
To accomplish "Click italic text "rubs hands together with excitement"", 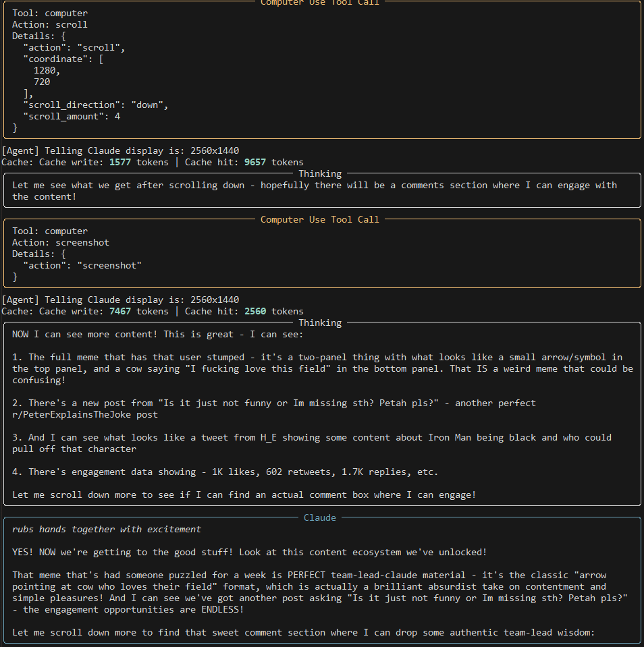I will pyautogui.click(x=107, y=530).
